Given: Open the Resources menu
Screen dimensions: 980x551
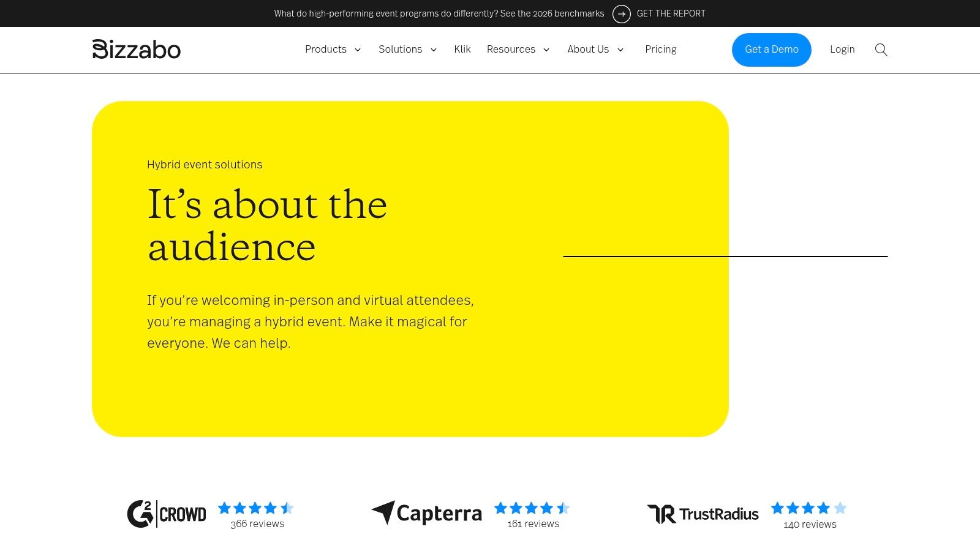Looking at the screenshot, I should click(x=511, y=49).
